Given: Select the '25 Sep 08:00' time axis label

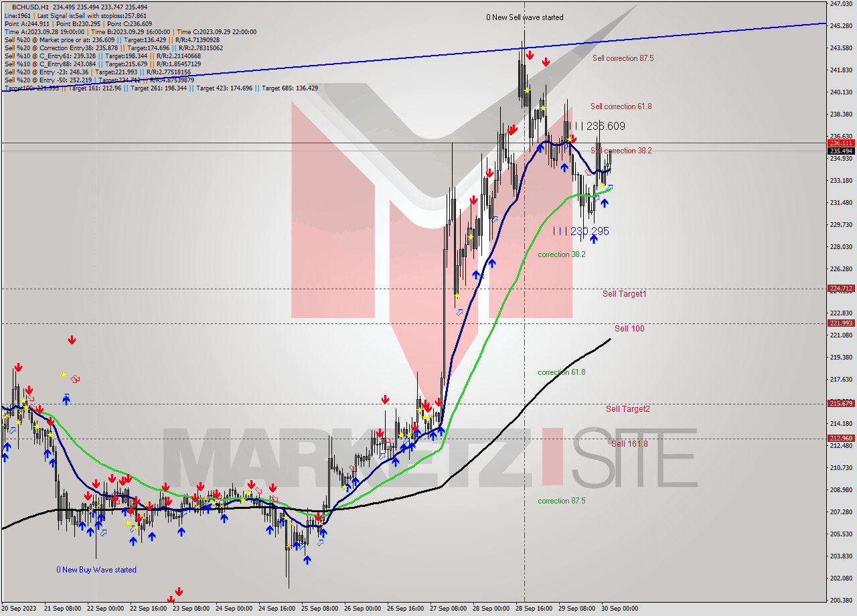Looking at the screenshot, I should click(x=319, y=609).
